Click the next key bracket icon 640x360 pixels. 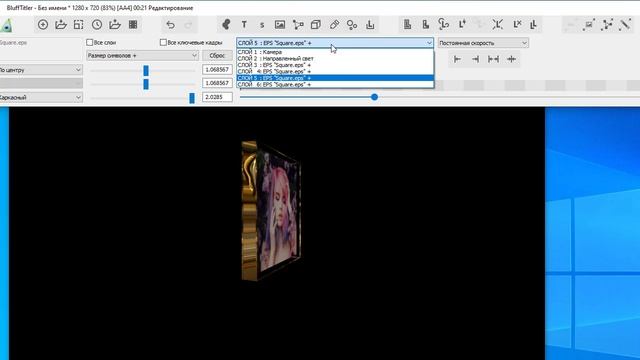pyautogui.click(x=476, y=59)
